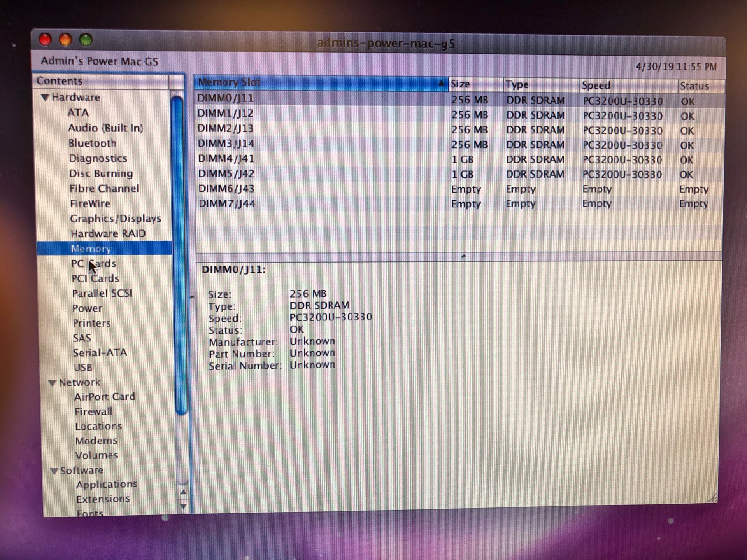Viewport: 747px width, 560px height.
Task: Click the sidebar scroll up arrow
Action: 184,492
